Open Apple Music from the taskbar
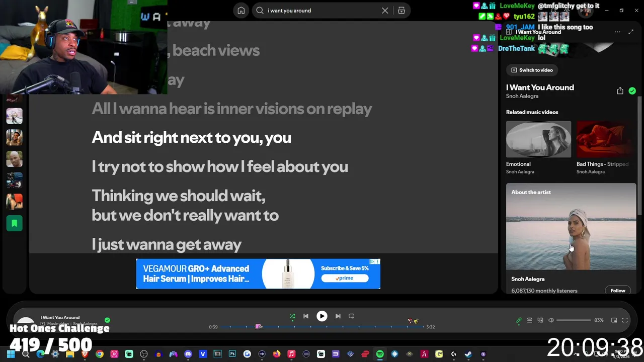Viewport: 644px width, 362px height. pyautogui.click(x=291, y=354)
